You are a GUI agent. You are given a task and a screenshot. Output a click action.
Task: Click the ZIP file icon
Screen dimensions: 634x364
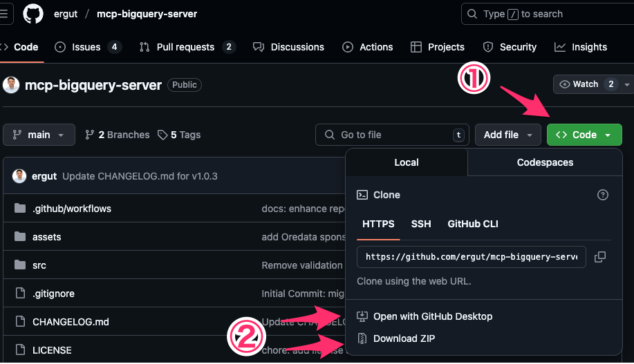[x=362, y=338]
